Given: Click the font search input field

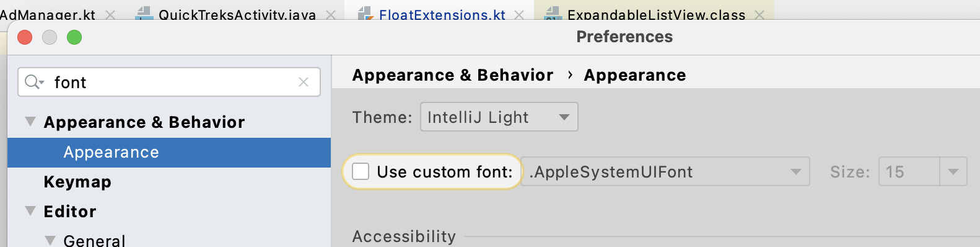Looking at the screenshot, I should click(169, 82).
